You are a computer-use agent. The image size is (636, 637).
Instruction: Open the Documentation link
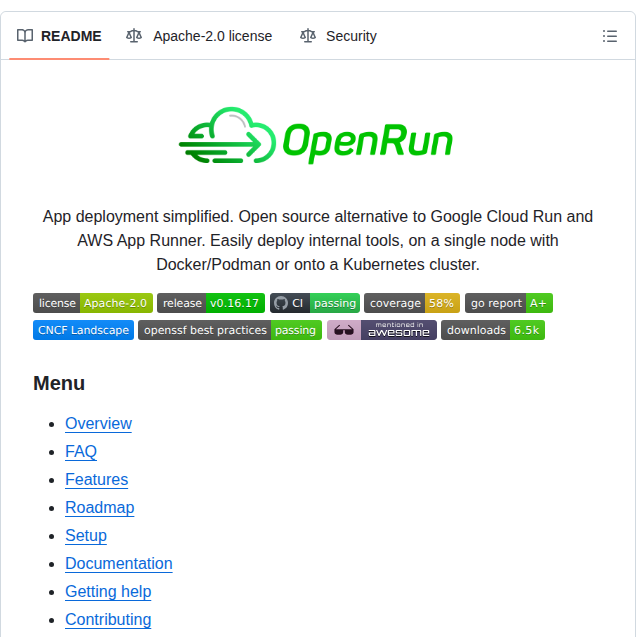[119, 564]
